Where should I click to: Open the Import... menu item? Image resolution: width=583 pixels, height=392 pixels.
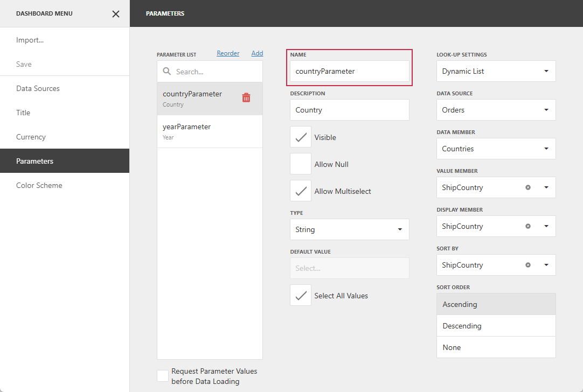65,40
